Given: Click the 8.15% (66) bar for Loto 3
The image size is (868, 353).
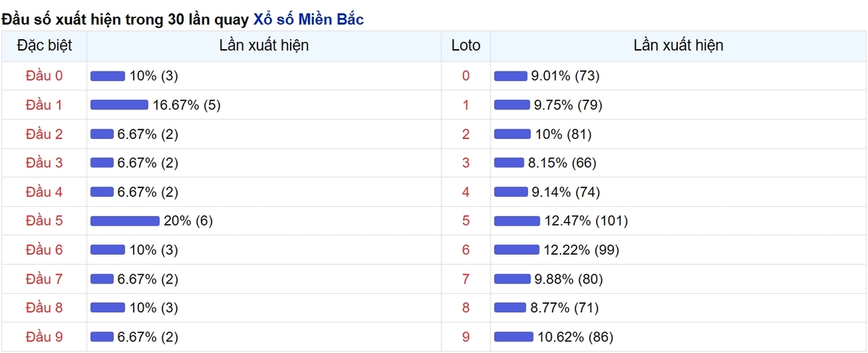Looking at the screenshot, I should (x=509, y=163).
